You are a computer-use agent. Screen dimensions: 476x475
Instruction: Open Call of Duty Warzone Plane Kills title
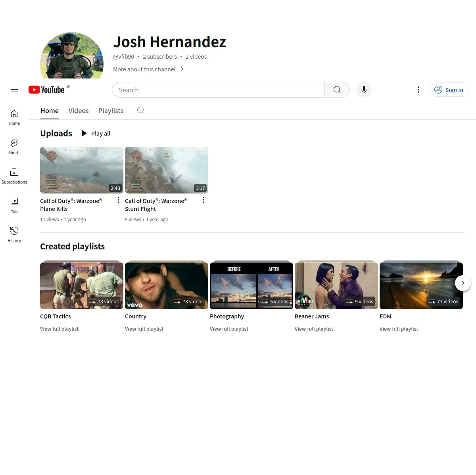71,205
